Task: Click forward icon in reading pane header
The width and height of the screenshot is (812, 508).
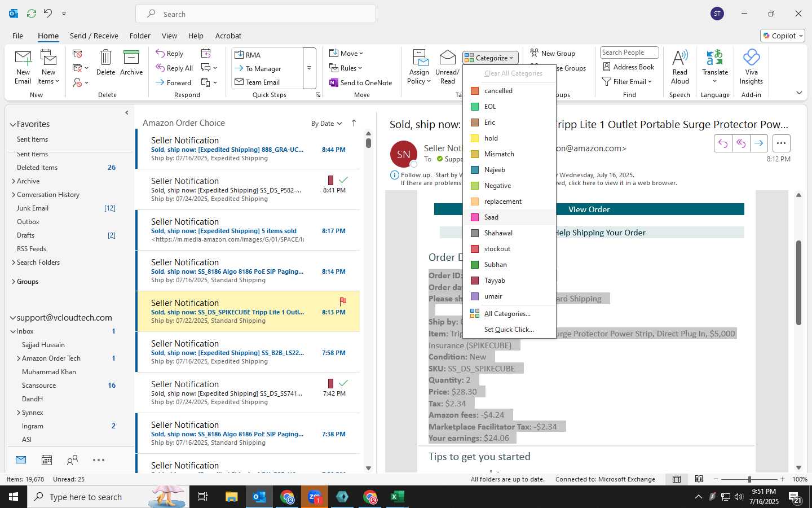Action: 759,143
